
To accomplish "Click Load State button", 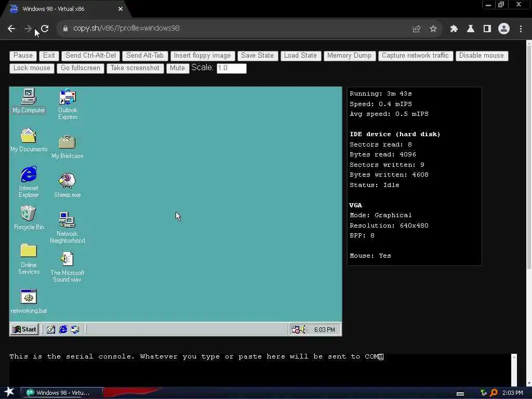I will point(301,56).
